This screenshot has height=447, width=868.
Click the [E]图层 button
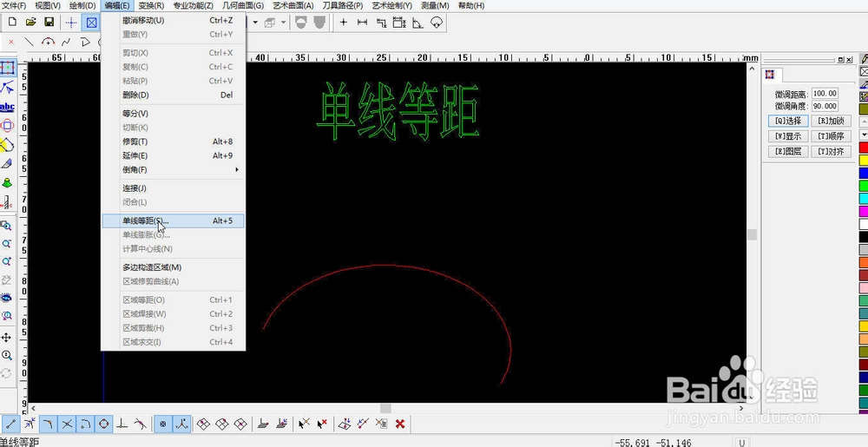tap(788, 152)
